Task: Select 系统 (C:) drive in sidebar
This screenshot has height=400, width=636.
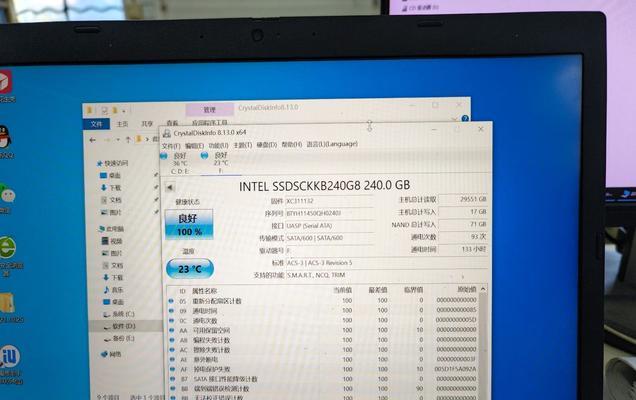Action: tap(118, 314)
